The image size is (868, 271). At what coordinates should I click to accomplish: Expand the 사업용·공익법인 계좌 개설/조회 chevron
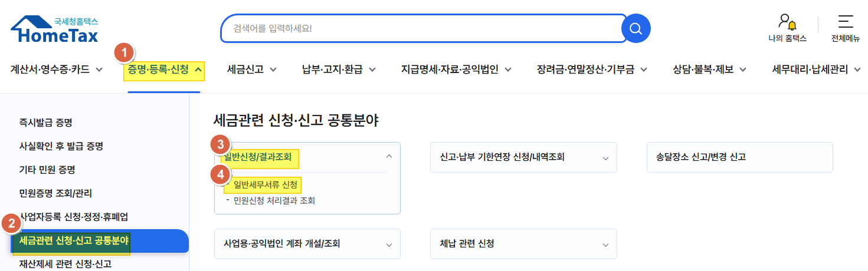389,244
